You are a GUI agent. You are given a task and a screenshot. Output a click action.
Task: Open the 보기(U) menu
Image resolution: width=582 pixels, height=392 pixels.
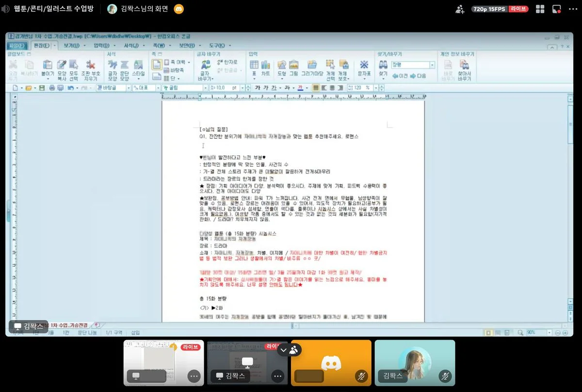(x=71, y=46)
